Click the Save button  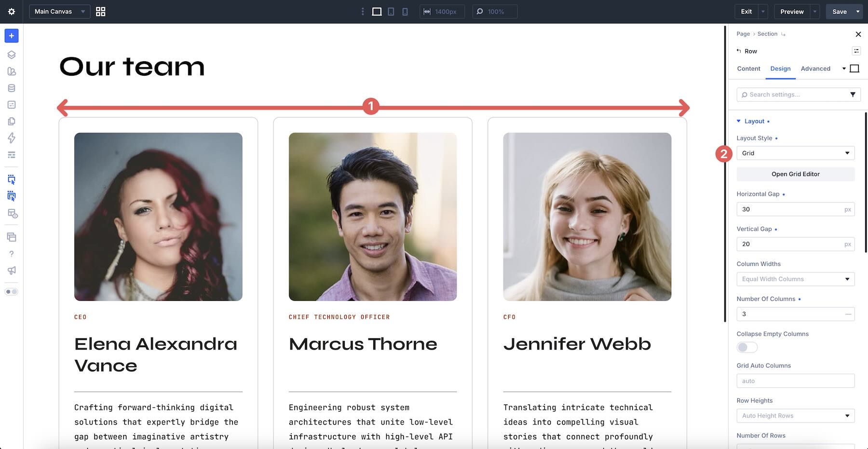coord(840,12)
